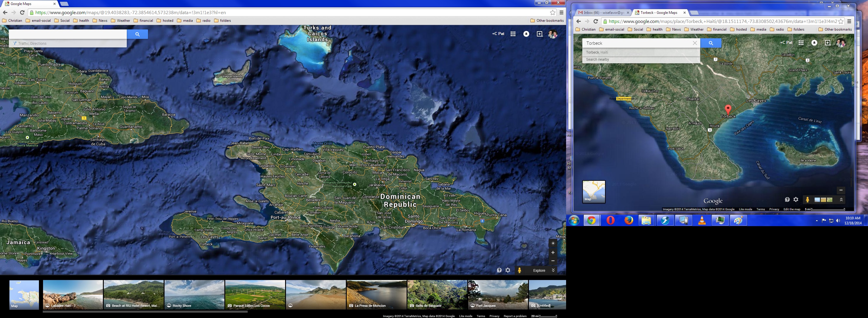Open Google apps grid in left window
868x318 pixels.
[513, 34]
